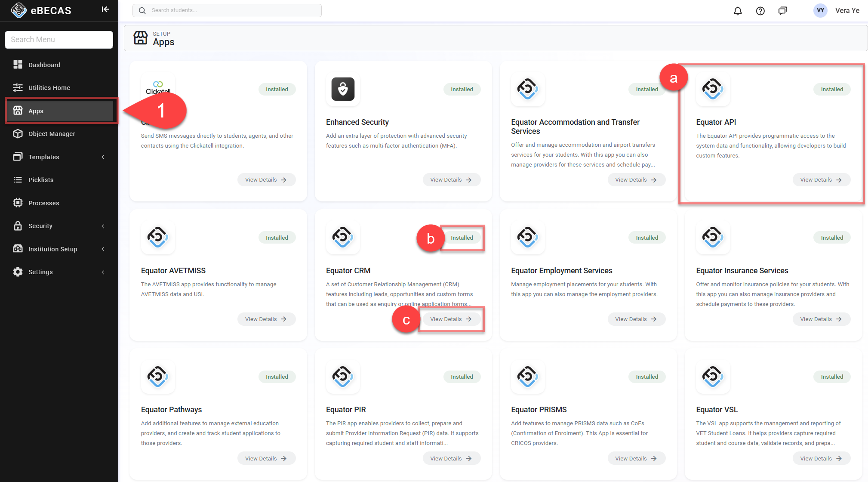The image size is (868, 482).
Task: View Details for Equator PIR
Action: (451, 458)
